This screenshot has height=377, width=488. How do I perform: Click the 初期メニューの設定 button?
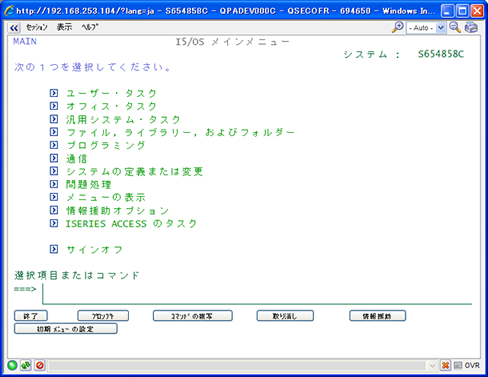(x=66, y=329)
